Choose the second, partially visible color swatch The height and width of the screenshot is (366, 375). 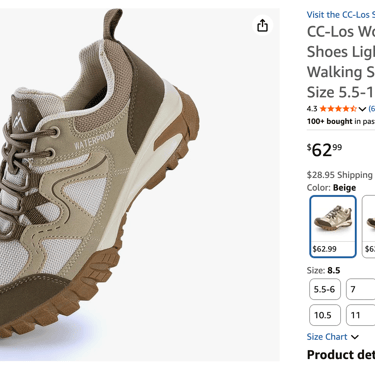[x=368, y=227]
